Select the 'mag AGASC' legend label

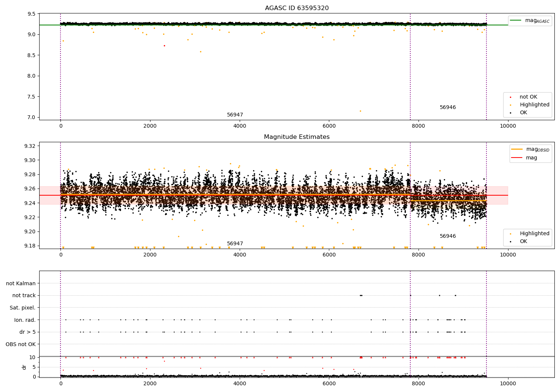(537, 21)
